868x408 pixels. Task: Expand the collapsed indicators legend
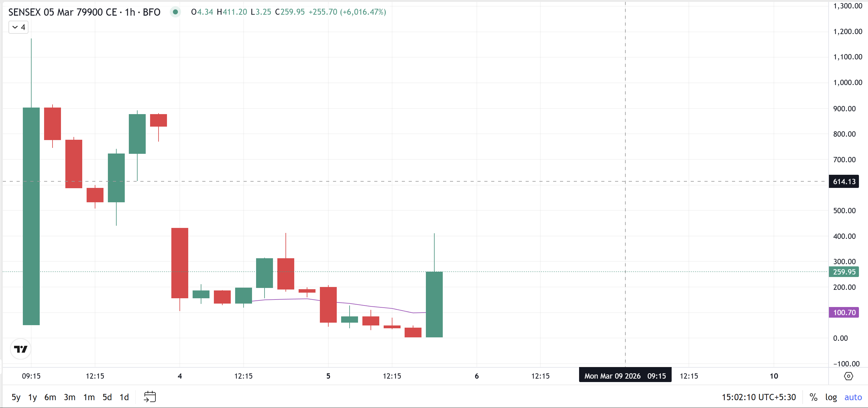[18, 27]
